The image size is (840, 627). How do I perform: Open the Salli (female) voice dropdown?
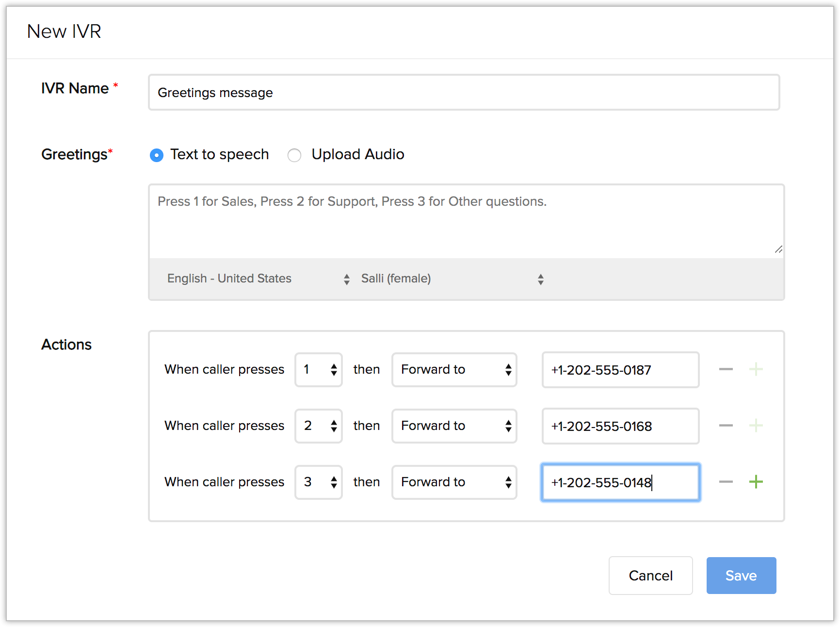coord(452,279)
